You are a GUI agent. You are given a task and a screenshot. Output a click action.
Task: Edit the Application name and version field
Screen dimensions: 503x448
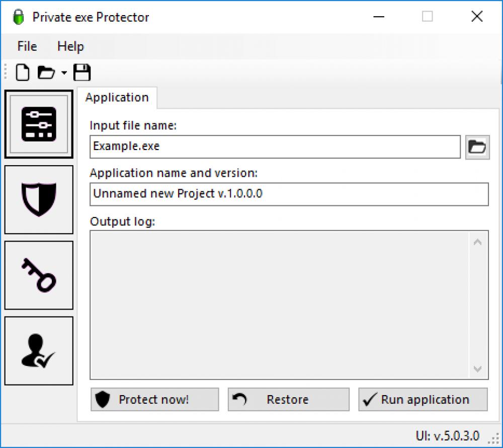coord(289,194)
